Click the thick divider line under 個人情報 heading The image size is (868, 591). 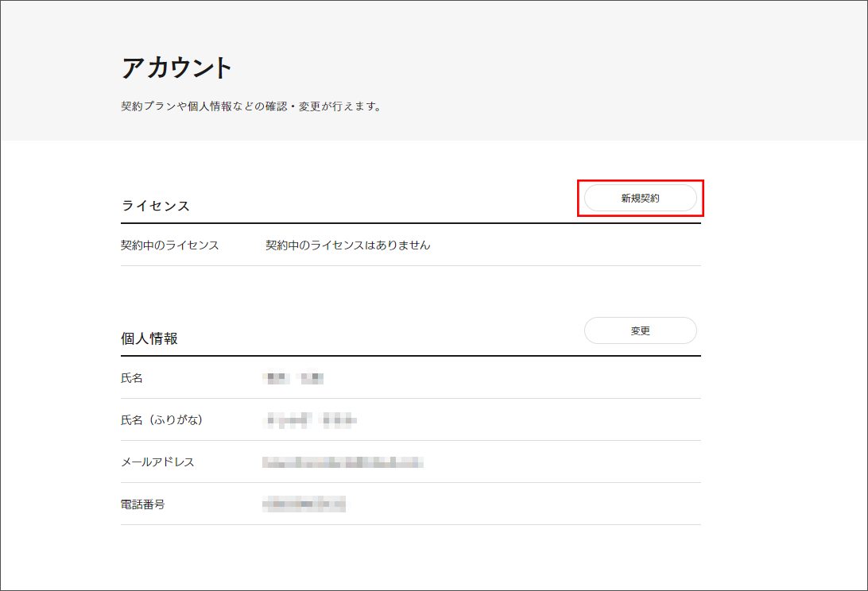click(x=410, y=356)
